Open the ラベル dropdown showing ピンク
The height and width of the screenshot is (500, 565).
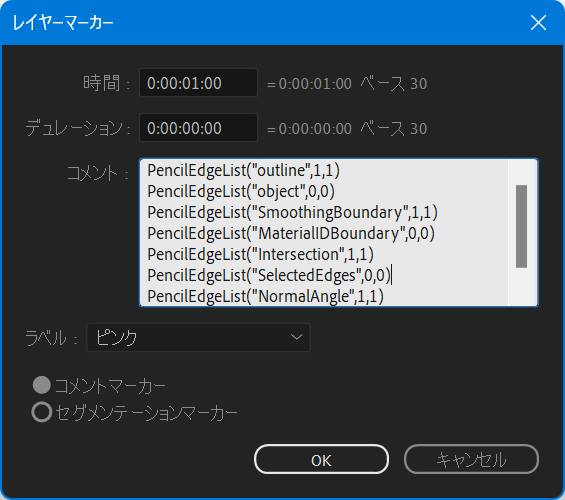point(198,338)
